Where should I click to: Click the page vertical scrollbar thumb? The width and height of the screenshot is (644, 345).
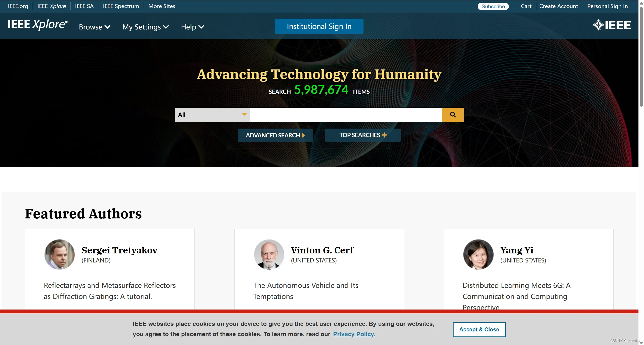641,57
